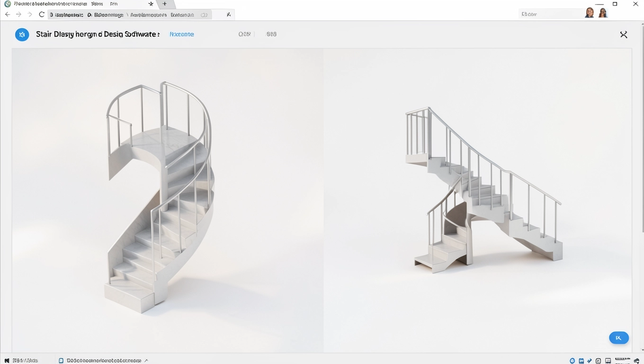Click the first profile avatar in the toolbar
Image resolution: width=644 pixels, height=364 pixels.
pyautogui.click(x=589, y=13)
